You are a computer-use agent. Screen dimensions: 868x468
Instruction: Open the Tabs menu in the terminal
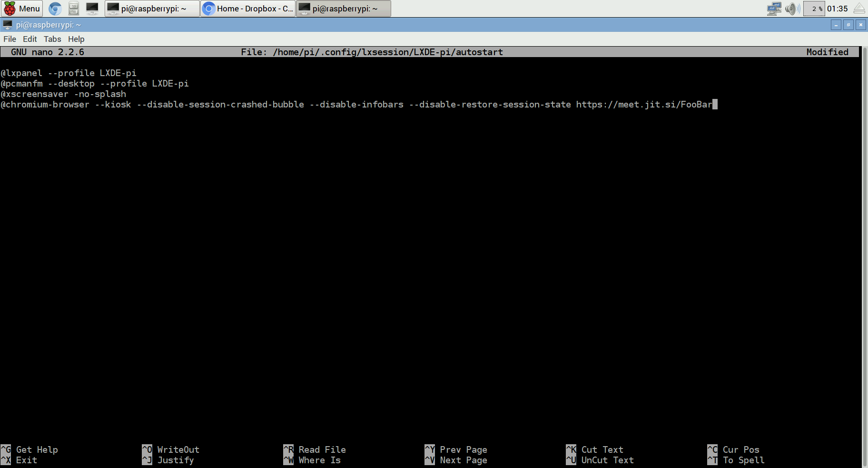52,39
